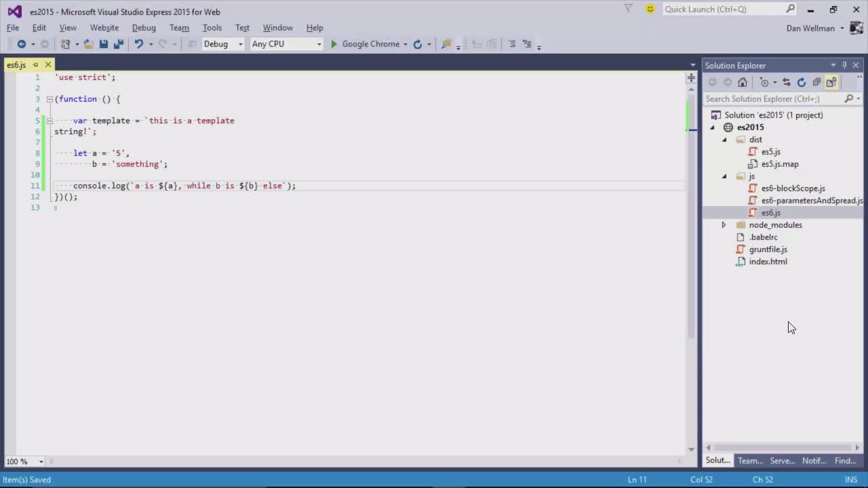The height and width of the screenshot is (488, 868).
Task: Open the Any CPU platform dropdown
Action: 286,44
